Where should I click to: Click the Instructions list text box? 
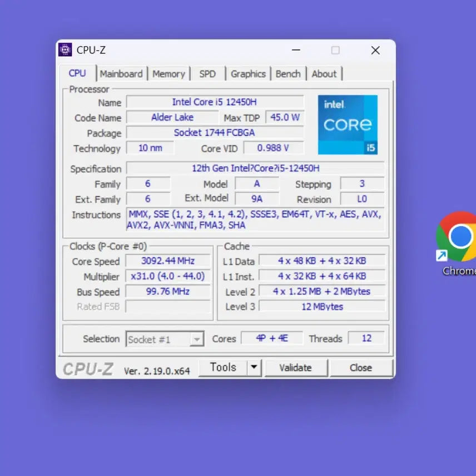pos(255,220)
